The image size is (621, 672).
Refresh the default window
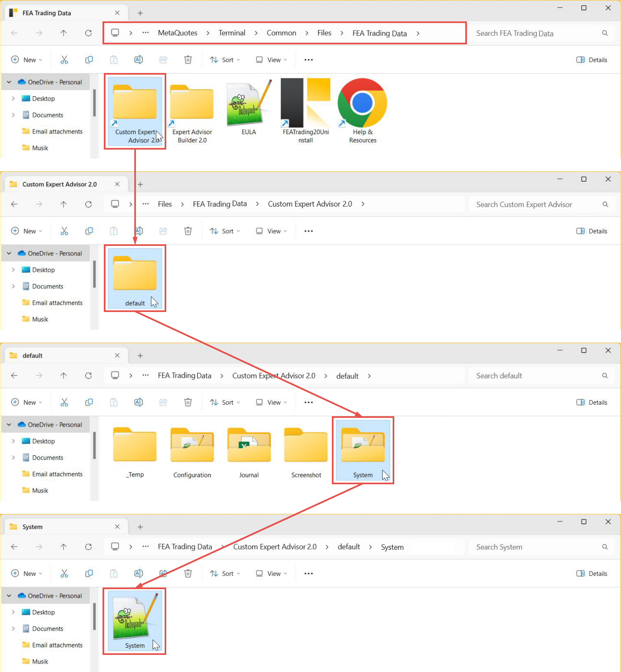(x=88, y=375)
